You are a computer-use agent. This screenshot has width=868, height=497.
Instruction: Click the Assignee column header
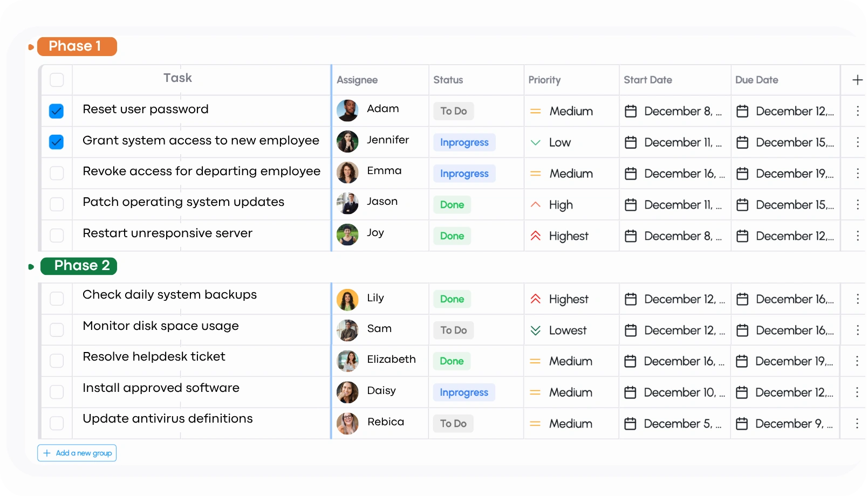[357, 80]
